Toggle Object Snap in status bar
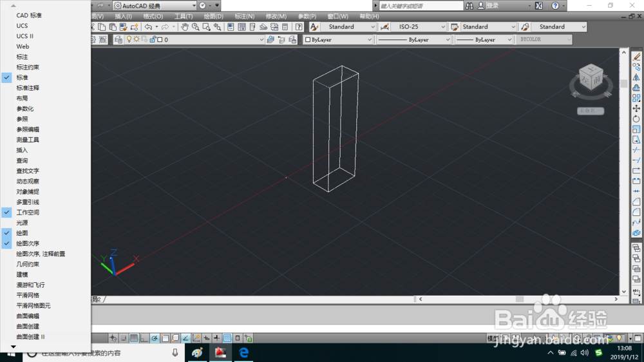The height and width of the screenshot is (362, 644). (x=165, y=338)
